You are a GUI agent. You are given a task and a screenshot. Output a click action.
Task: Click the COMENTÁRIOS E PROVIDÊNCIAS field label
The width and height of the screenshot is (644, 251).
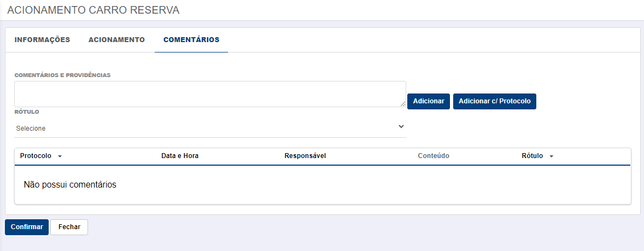pyautogui.click(x=62, y=75)
